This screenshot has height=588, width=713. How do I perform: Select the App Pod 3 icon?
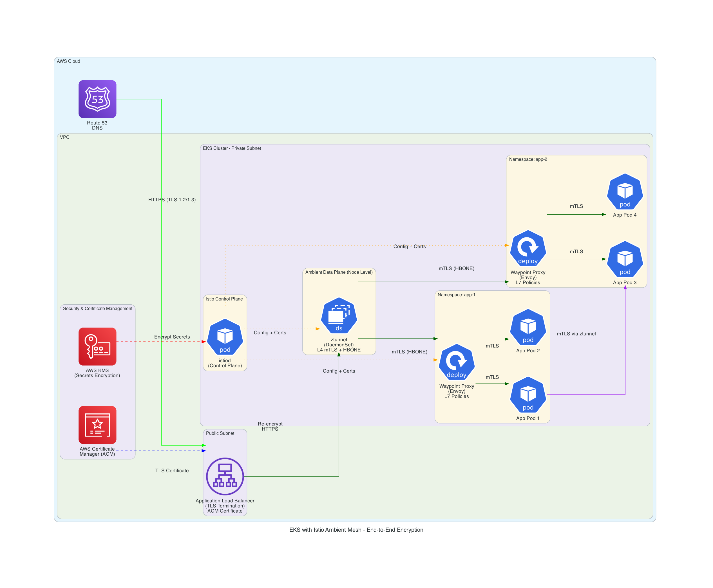[625, 259]
